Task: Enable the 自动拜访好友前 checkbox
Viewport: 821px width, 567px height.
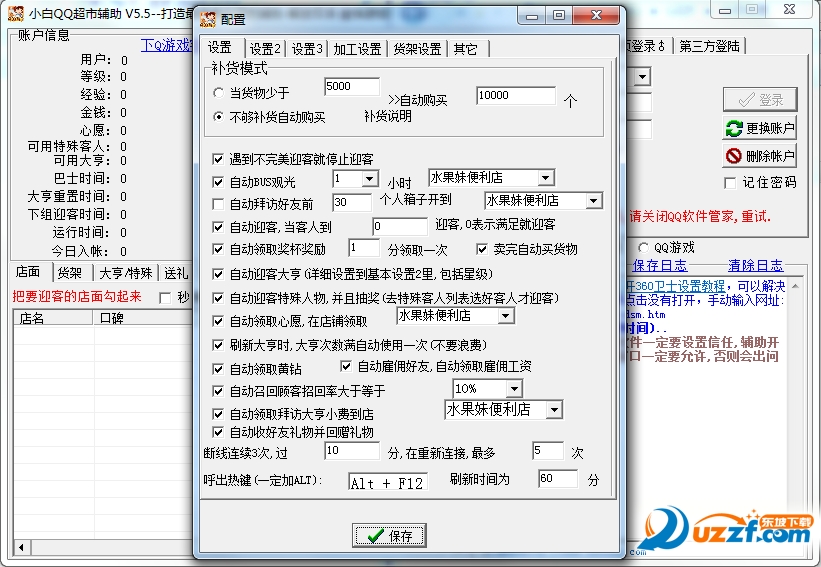Action: click(x=218, y=204)
